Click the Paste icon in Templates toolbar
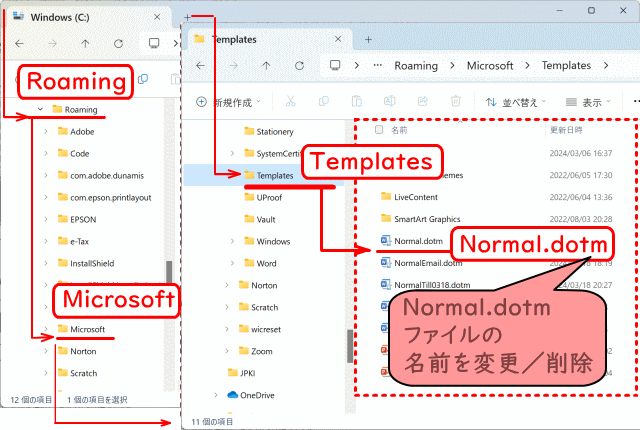This screenshot has width=640, height=430. tap(357, 101)
